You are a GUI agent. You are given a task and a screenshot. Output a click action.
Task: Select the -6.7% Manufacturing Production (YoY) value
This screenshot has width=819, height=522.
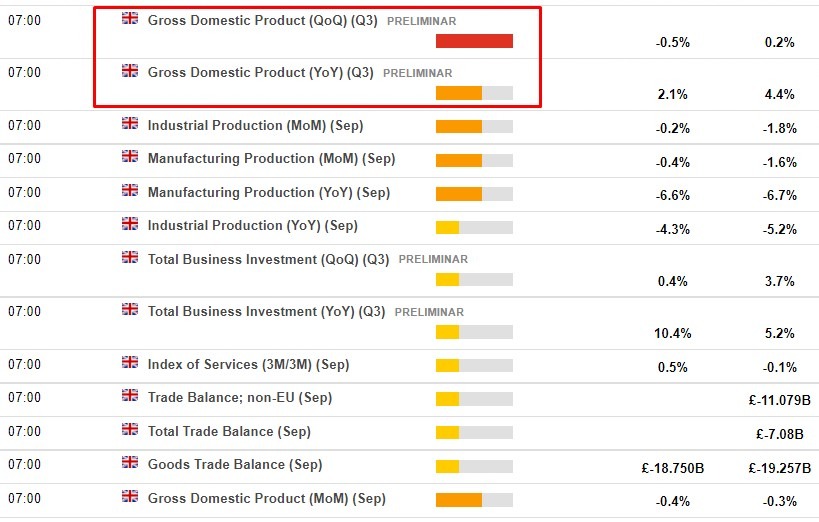click(779, 195)
